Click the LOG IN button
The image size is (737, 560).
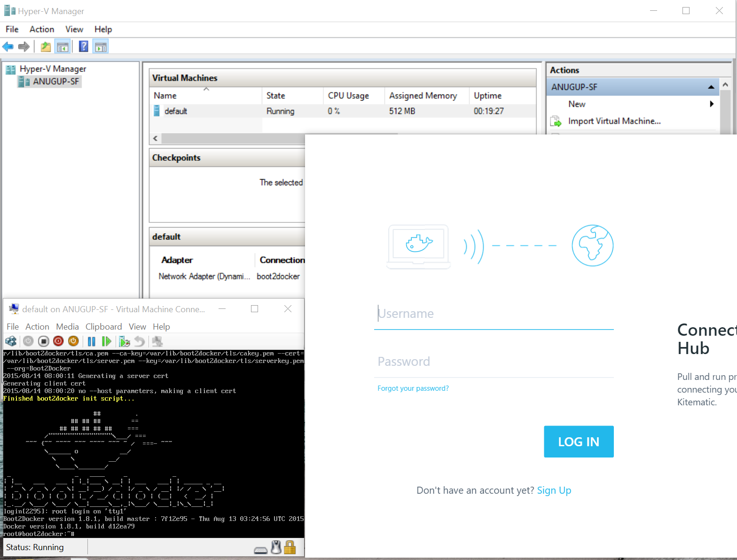[579, 442]
